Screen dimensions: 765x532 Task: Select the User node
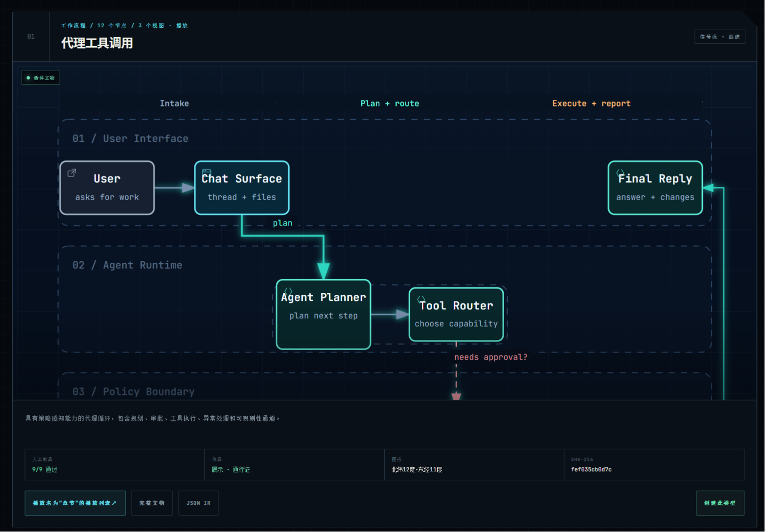click(x=107, y=188)
